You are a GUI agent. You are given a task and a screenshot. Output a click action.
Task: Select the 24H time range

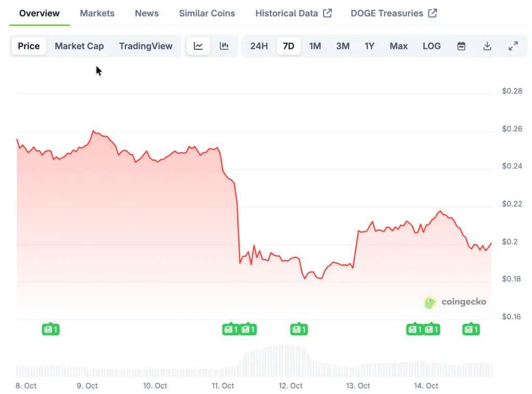click(259, 46)
